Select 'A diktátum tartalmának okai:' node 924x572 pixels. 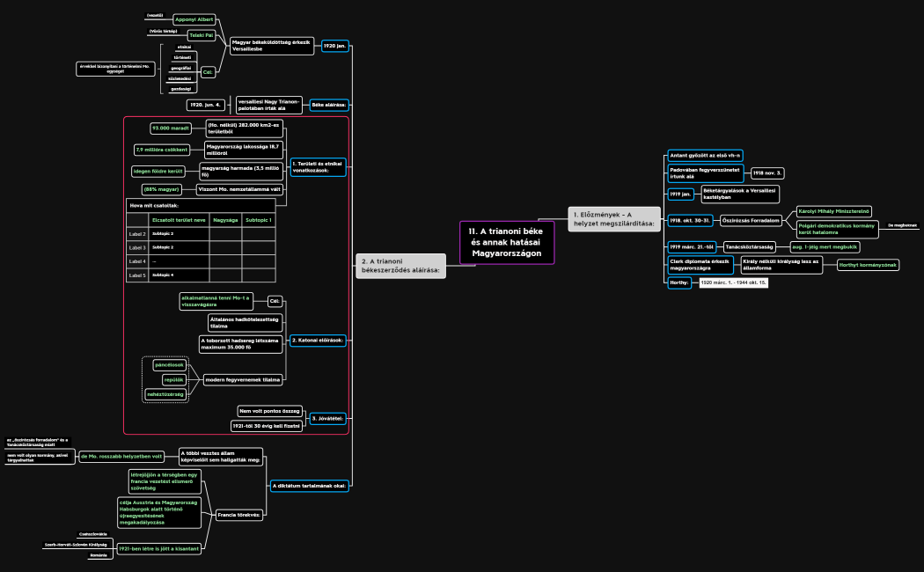click(309, 485)
